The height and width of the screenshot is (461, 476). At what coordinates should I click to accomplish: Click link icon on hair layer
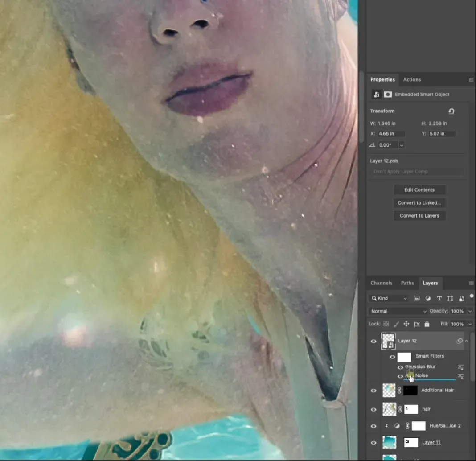click(x=399, y=409)
